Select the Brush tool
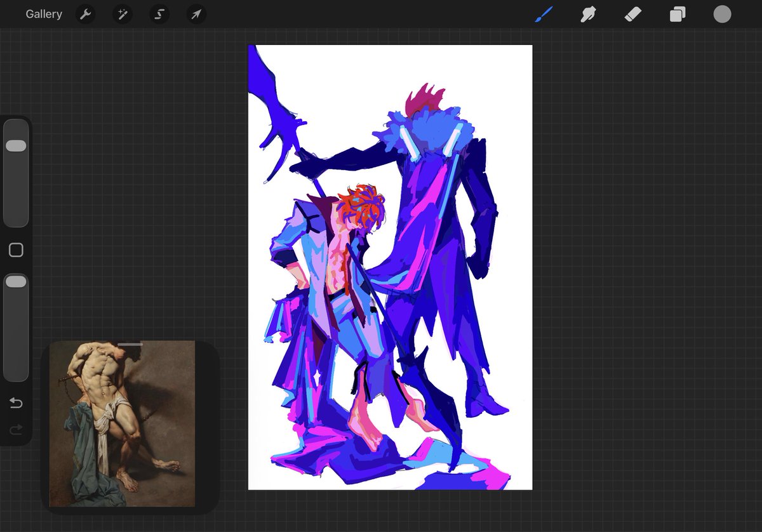The height and width of the screenshot is (532, 762). click(544, 14)
